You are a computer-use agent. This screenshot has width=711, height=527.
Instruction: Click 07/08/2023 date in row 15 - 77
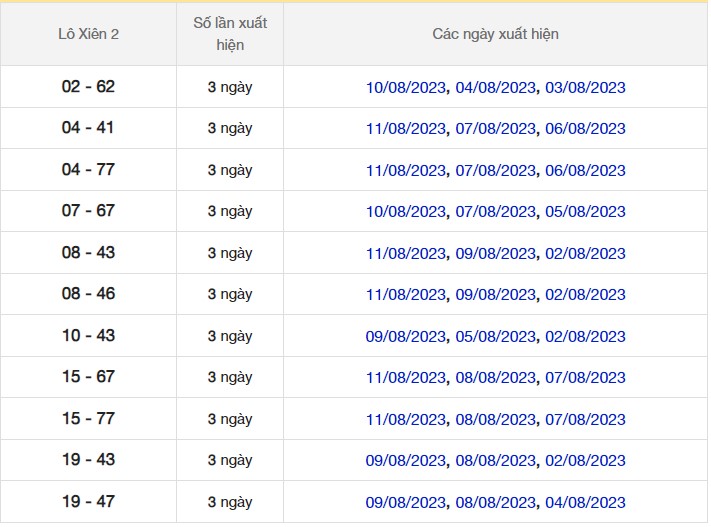coord(585,419)
